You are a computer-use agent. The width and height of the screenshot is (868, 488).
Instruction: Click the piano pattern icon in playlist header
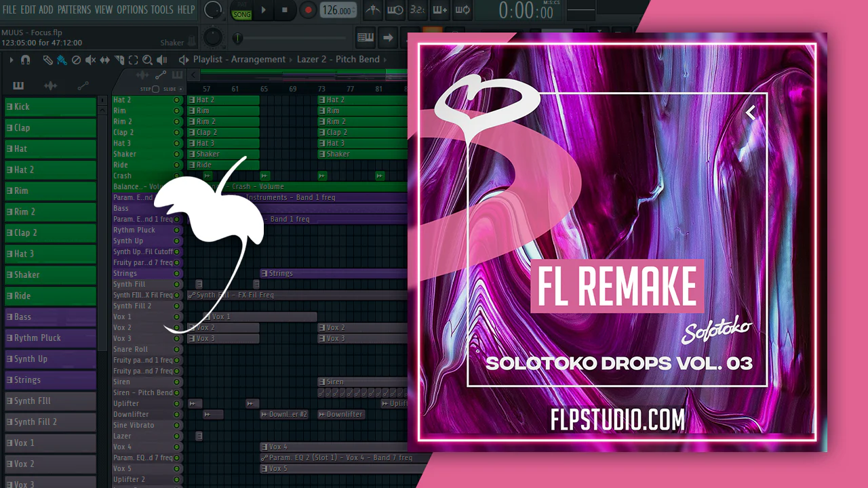pyautogui.click(x=177, y=75)
